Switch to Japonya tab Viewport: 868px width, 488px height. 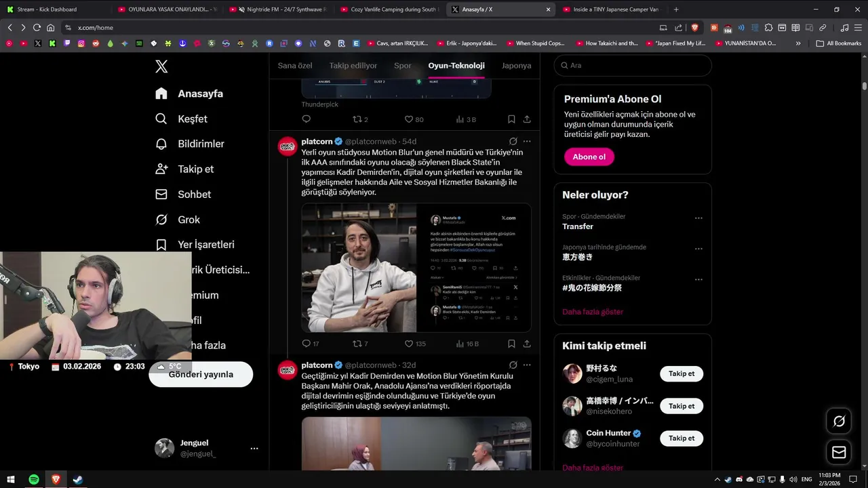click(x=516, y=66)
